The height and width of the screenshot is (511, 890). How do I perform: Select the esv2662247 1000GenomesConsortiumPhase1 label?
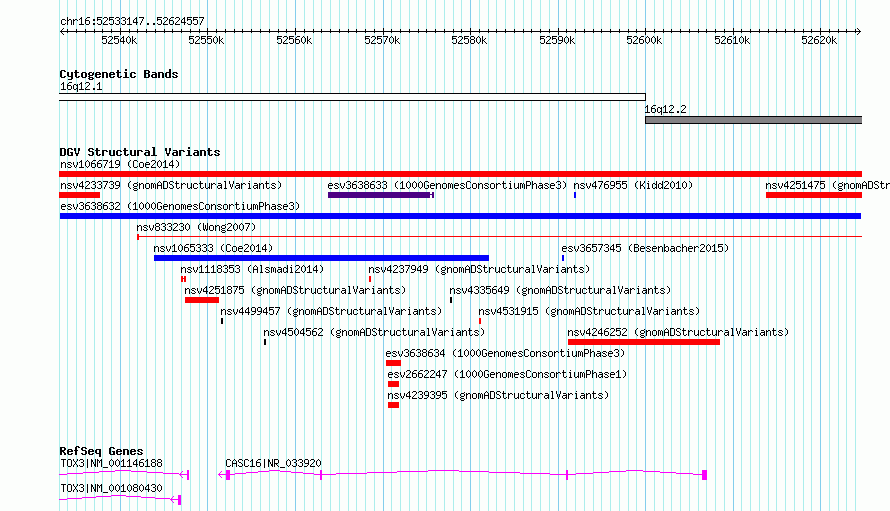point(507,374)
